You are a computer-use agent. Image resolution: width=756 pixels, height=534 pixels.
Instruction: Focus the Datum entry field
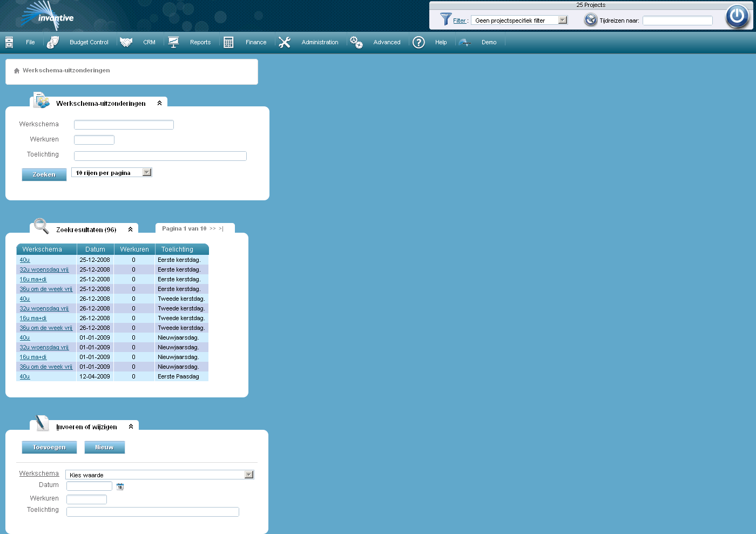tap(89, 486)
